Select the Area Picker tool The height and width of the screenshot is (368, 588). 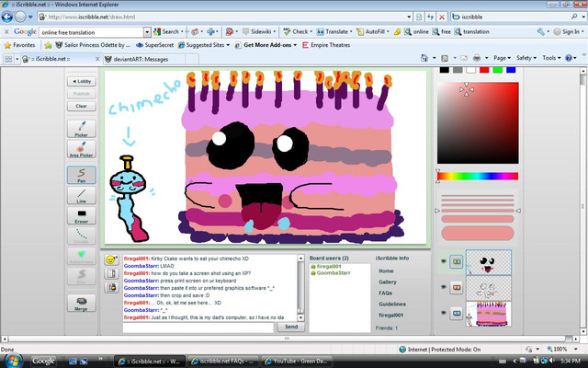coord(82,149)
